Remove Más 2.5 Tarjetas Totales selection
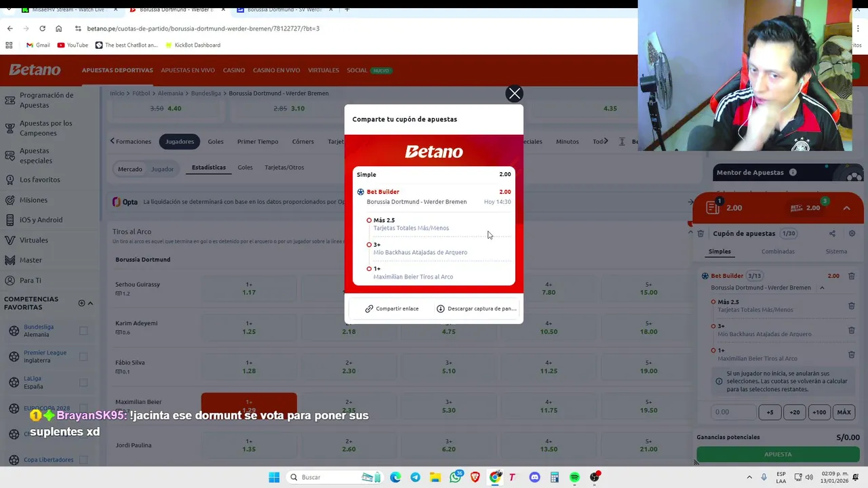The height and width of the screenshot is (488, 868). 851,306
